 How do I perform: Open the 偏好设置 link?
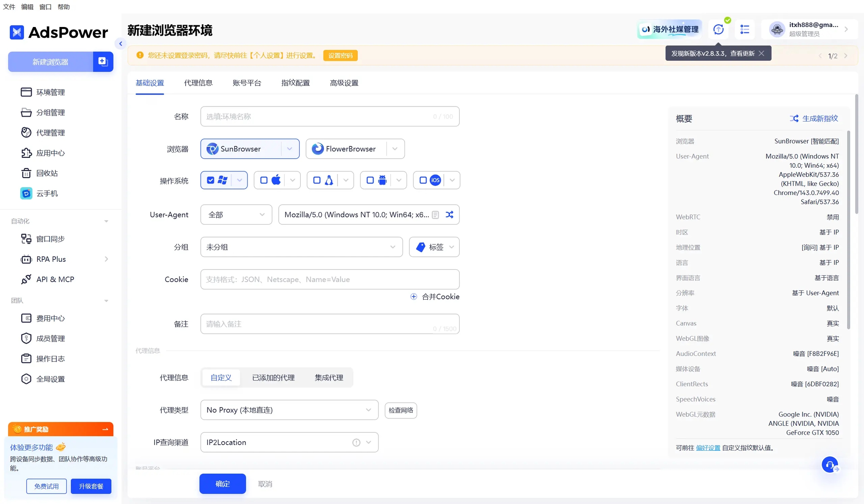708,448
